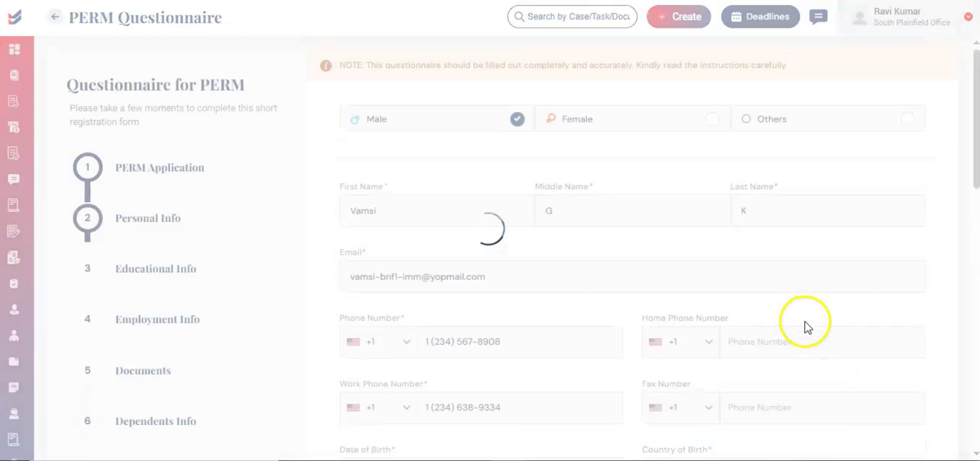Open the folder icon in sidebar

click(x=14, y=361)
